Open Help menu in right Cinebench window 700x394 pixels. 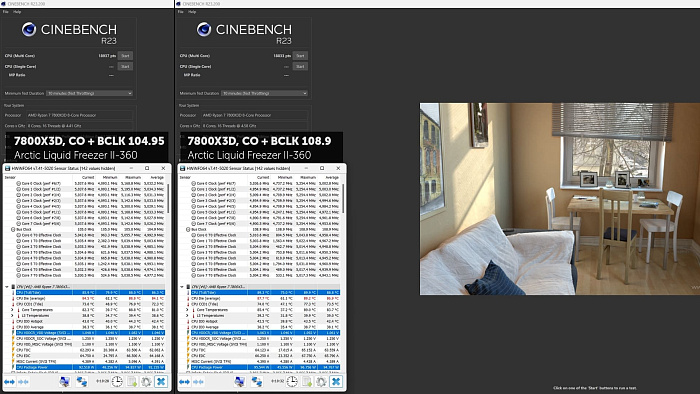point(192,12)
